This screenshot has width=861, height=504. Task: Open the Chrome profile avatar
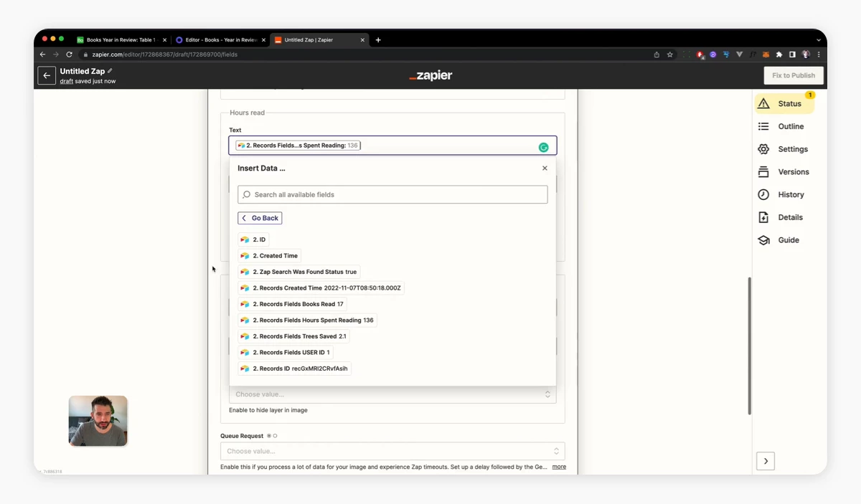click(x=806, y=54)
